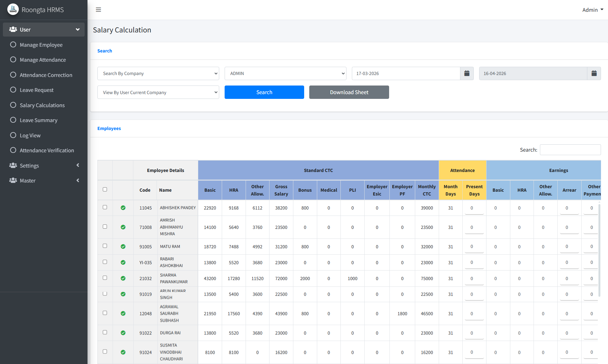Click the Roongta HRMS logo icon
The height and width of the screenshot is (364, 608).
[13, 10]
